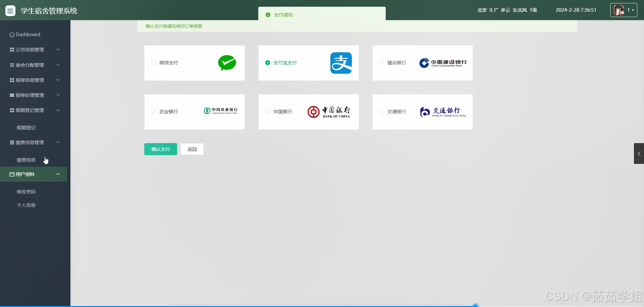Collapse the 用户资料 chevron
The image size is (644, 307).
[58, 174]
